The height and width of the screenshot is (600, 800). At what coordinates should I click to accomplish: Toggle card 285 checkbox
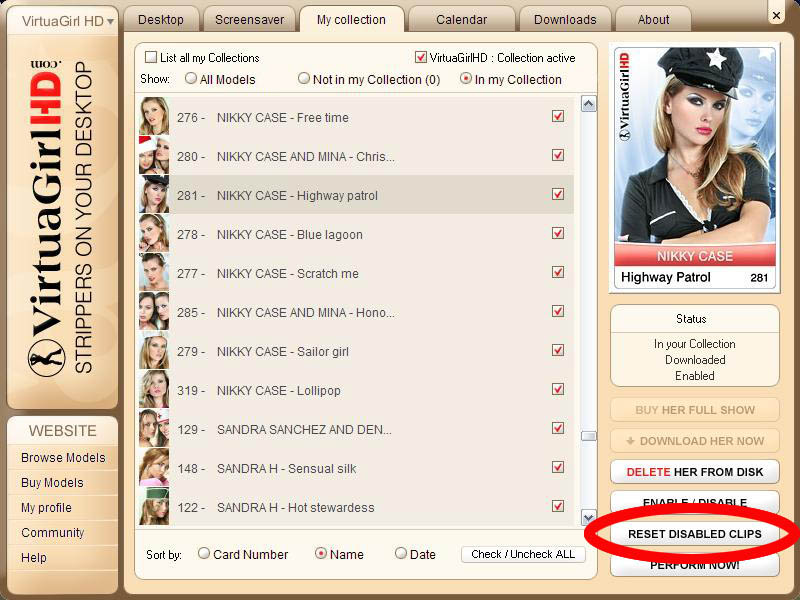pos(558,311)
